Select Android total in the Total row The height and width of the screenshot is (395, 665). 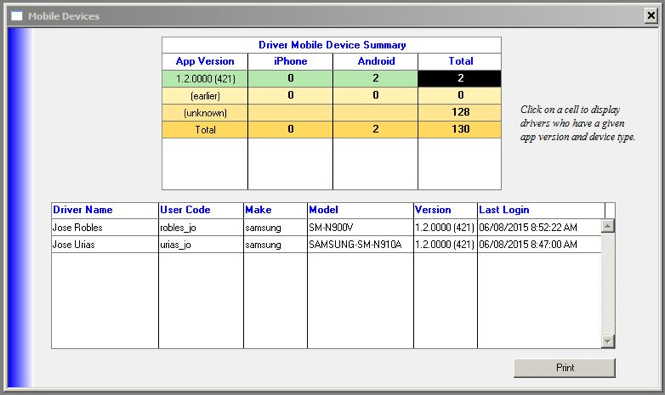pos(375,130)
